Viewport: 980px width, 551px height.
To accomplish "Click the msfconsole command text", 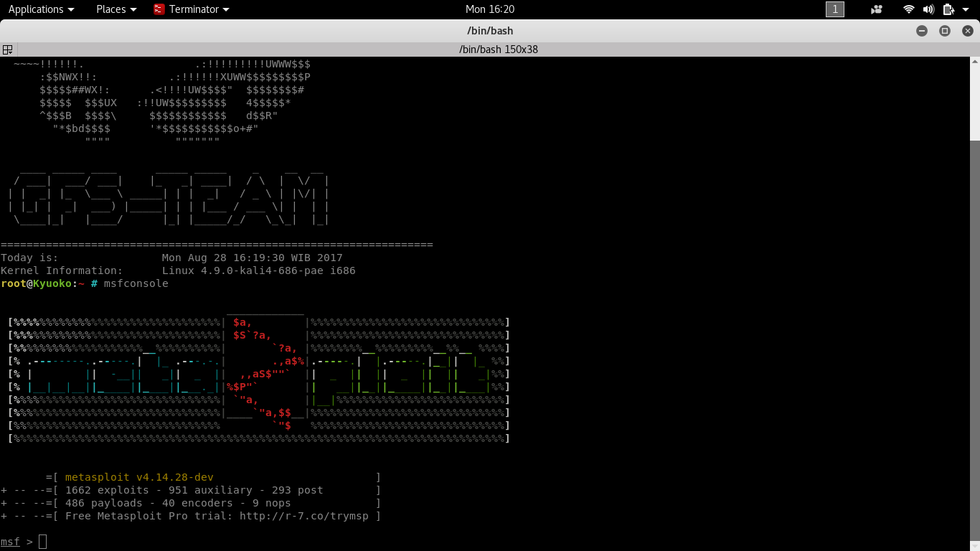I will pos(136,283).
